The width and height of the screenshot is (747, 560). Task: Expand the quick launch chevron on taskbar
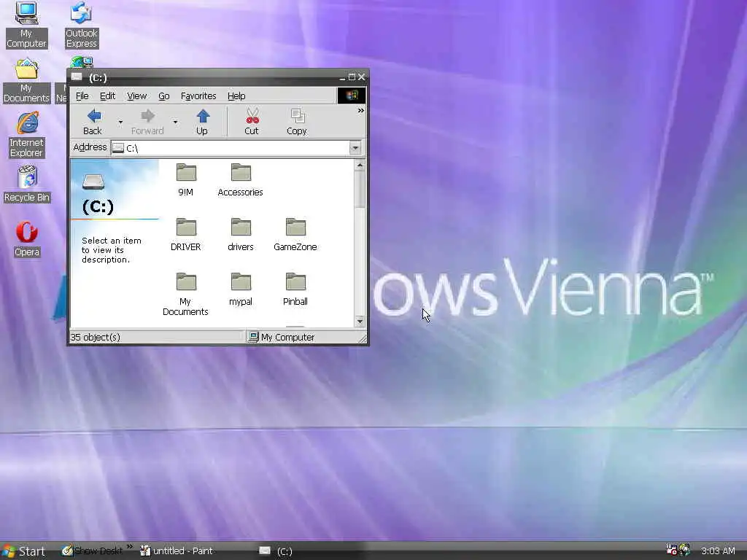pos(130,547)
